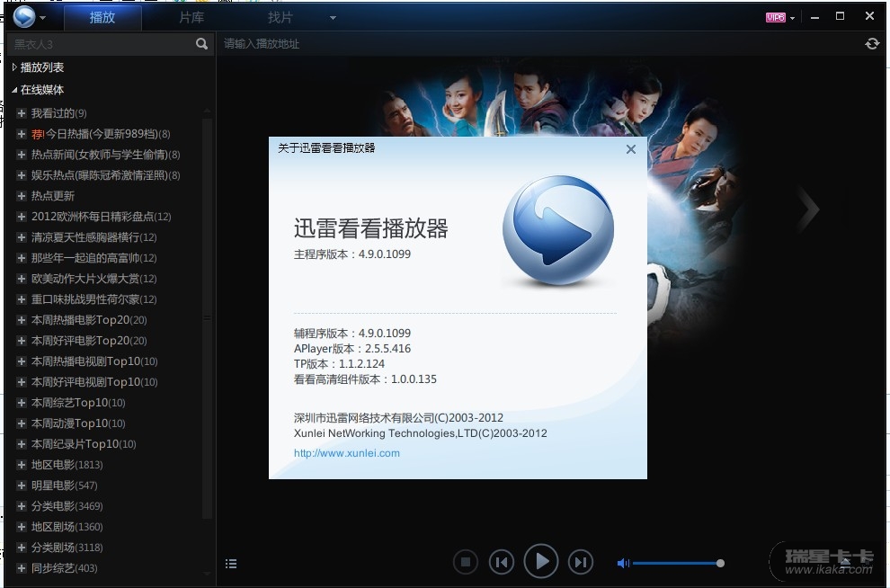This screenshot has width=890, height=588.
Task: Click the APlayer版本:2.5.5.416 line
Action: point(352,349)
